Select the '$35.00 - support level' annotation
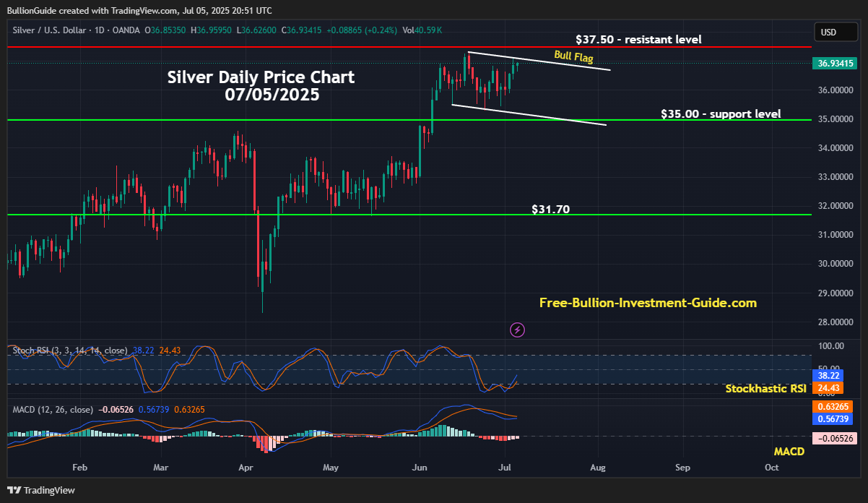The image size is (868, 503). pos(721,114)
